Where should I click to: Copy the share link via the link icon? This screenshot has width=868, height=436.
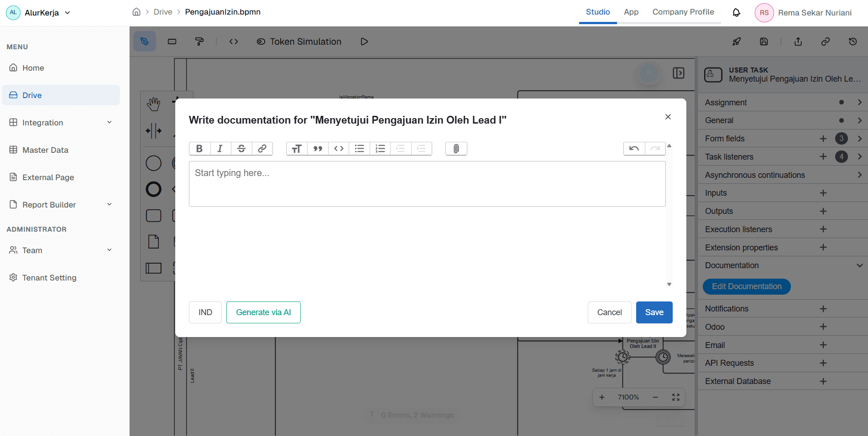coord(825,42)
